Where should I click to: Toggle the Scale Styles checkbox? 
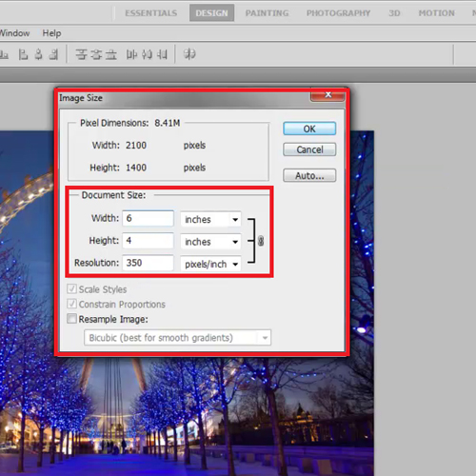coord(71,288)
